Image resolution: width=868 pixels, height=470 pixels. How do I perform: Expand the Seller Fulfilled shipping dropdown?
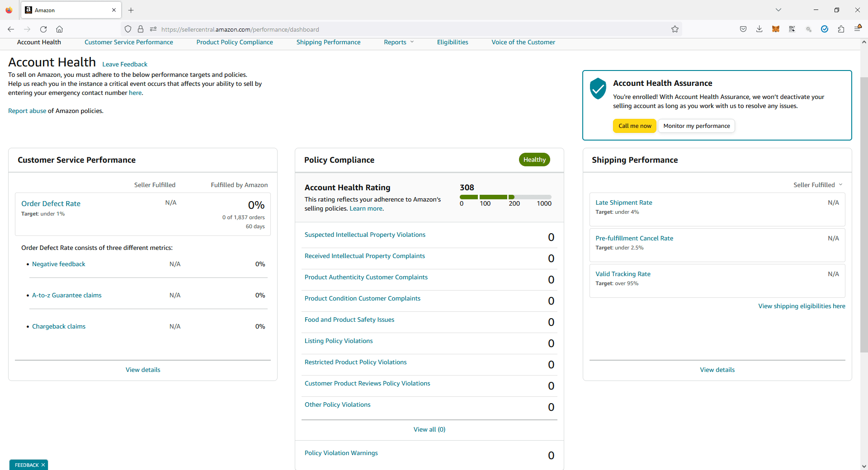tap(818, 185)
